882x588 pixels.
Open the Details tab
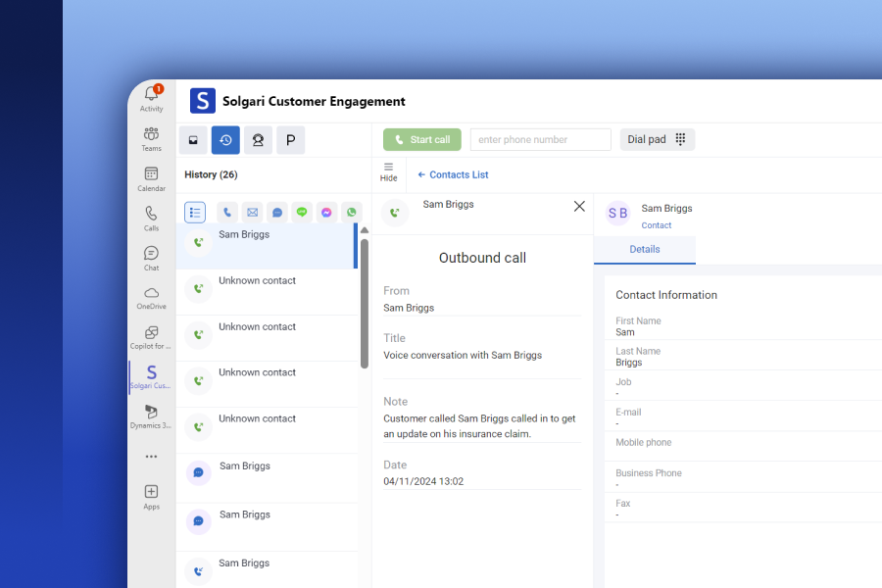[x=645, y=249]
